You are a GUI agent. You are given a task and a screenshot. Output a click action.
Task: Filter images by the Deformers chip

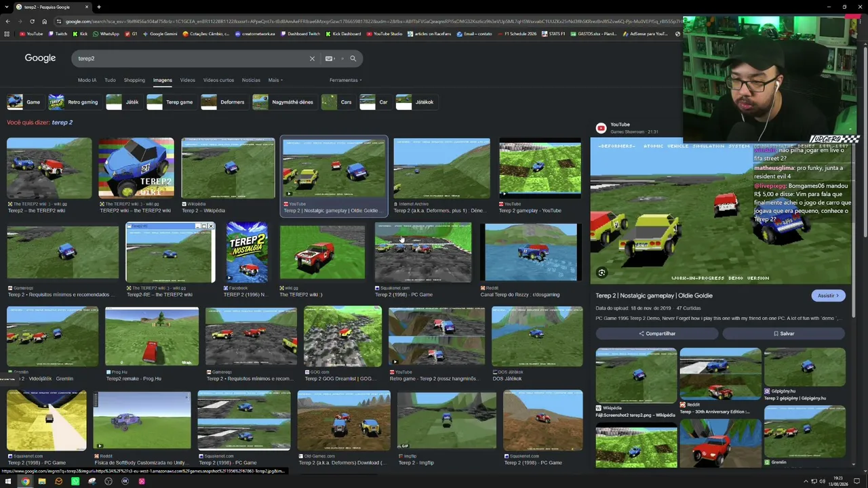[x=224, y=102]
